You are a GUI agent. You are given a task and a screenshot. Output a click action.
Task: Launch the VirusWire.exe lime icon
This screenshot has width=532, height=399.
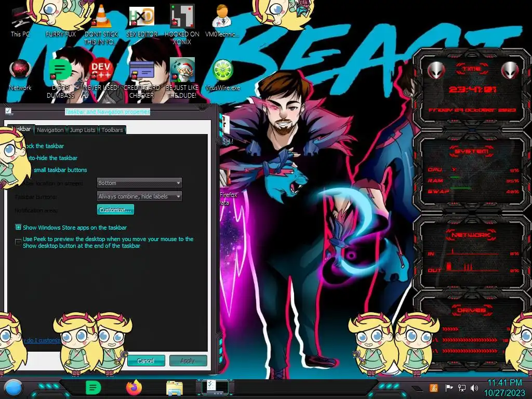coord(222,75)
